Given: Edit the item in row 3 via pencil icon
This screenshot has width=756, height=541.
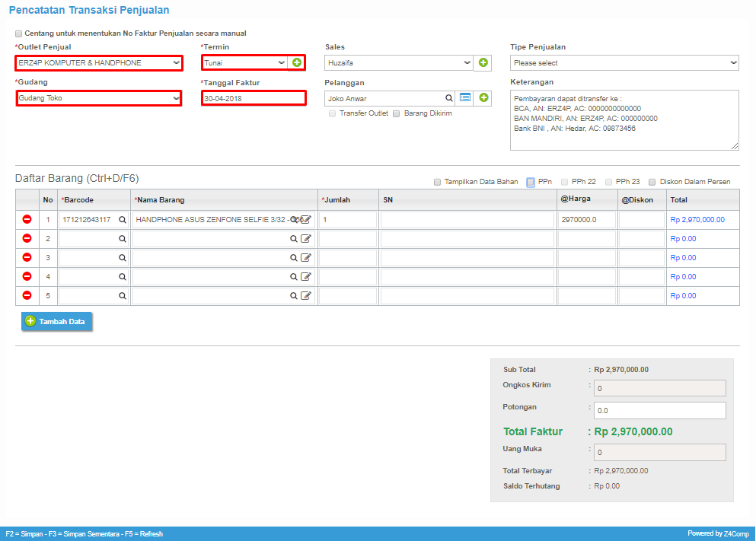Looking at the screenshot, I should (x=306, y=257).
